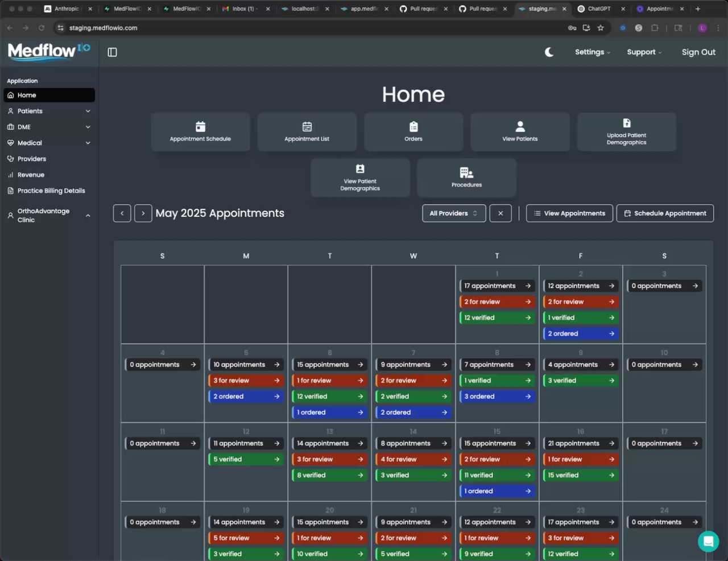Open View Patient Demographics tile
The width and height of the screenshot is (728, 561).
[x=360, y=178]
